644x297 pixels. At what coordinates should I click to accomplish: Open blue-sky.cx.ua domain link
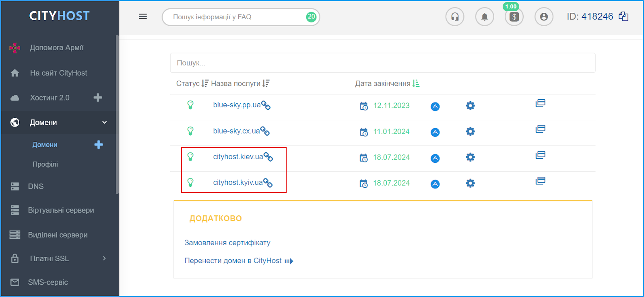point(236,131)
